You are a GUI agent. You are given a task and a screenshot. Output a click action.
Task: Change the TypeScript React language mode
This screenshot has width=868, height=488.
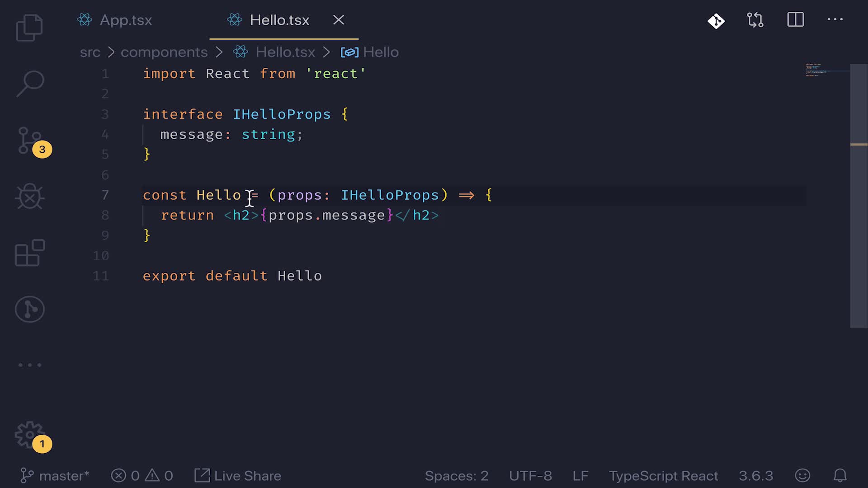[663, 476]
